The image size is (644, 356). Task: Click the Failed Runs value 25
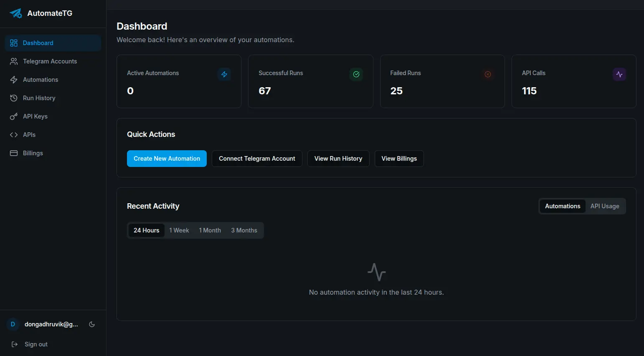point(396,91)
